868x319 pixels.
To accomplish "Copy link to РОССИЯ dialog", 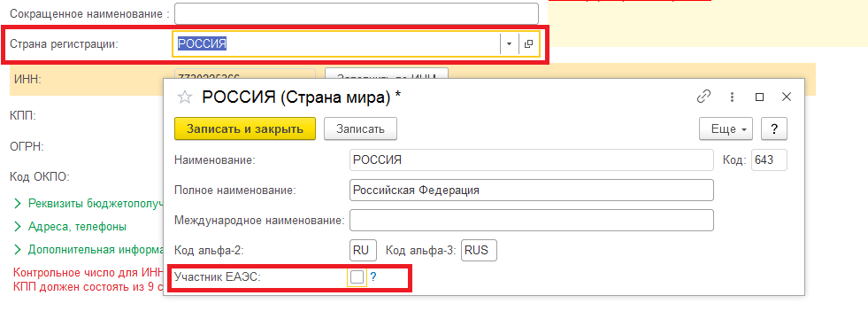I will [x=703, y=97].
